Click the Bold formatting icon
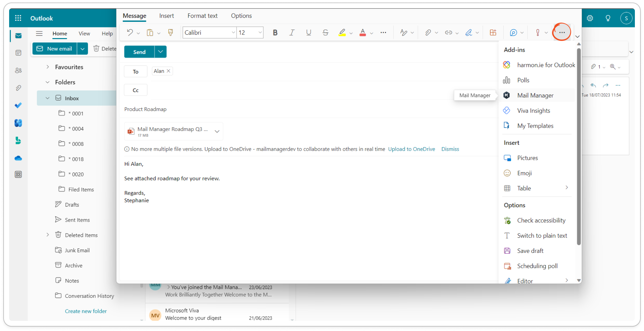This screenshot has width=644, height=331. tap(275, 33)
